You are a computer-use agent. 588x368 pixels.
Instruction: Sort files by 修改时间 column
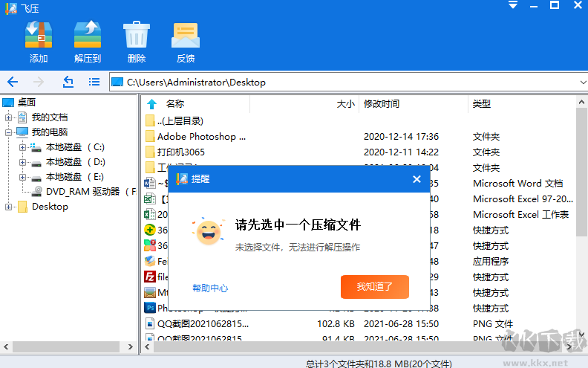click(382, 104)
